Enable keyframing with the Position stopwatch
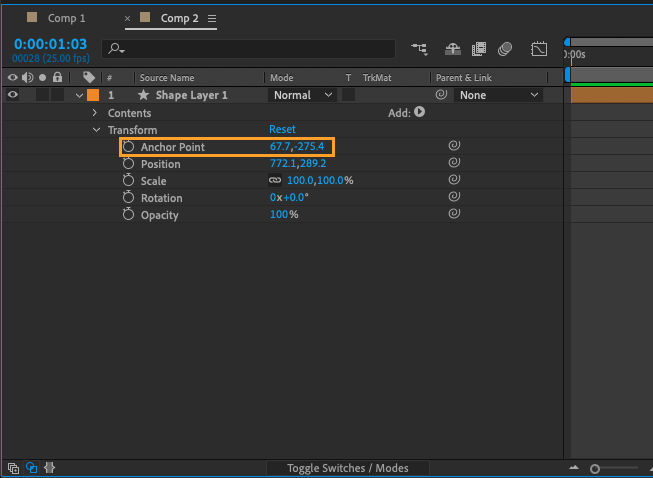The image size is (653, 478). click(128, 164)
